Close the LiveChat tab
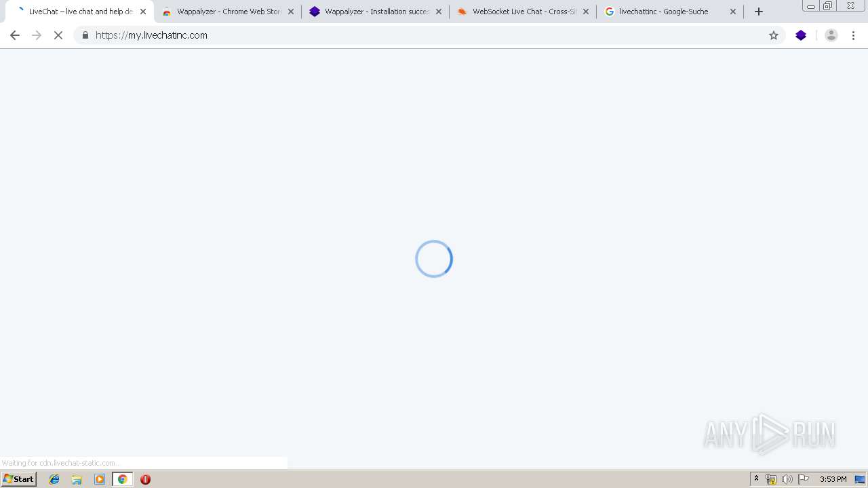This screenshot has width=868, height=488. pyautogui.click(x=143, y=12)
